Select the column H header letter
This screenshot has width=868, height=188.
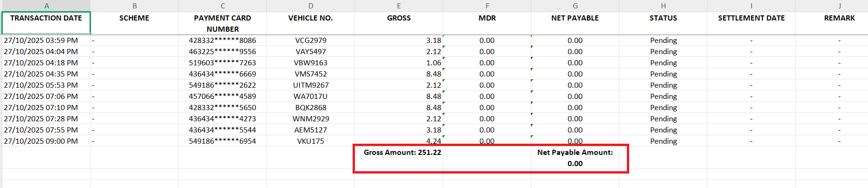(x=663, y=6)
